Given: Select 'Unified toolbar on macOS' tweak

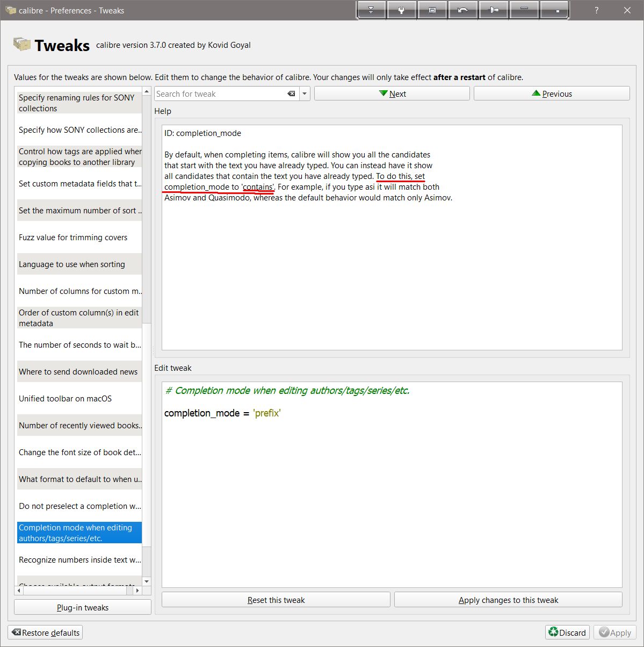Looking at the screenshot, I should click(x=79, y=398).
